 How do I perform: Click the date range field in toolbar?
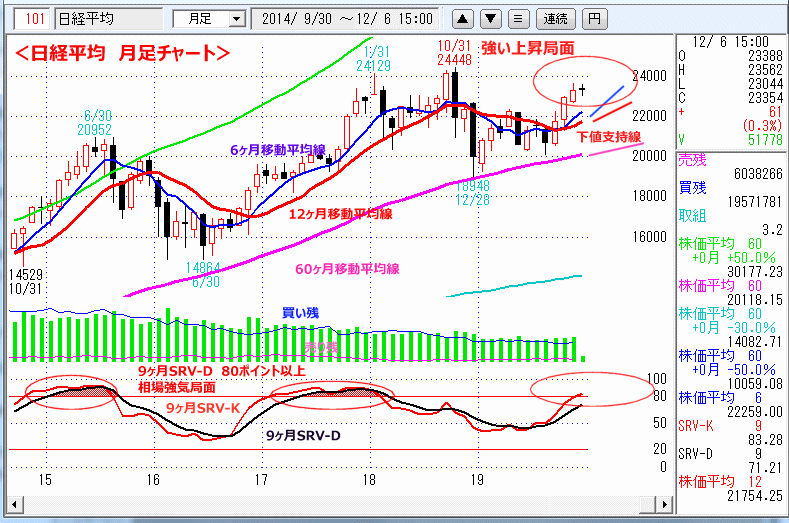347,19
